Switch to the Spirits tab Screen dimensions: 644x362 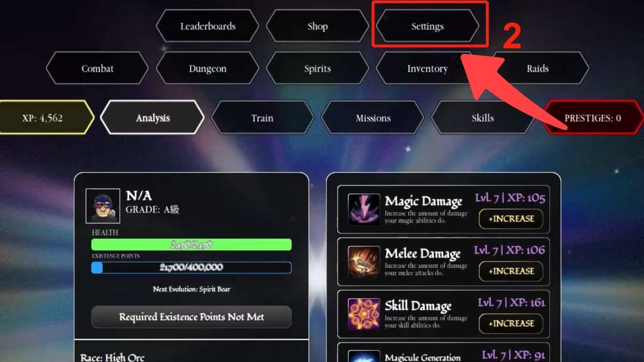(x=317, y=69)
